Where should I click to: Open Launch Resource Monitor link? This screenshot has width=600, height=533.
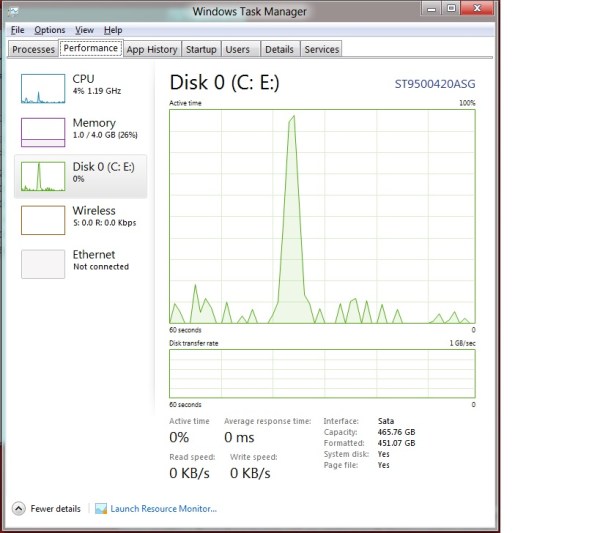pos(163,508)
